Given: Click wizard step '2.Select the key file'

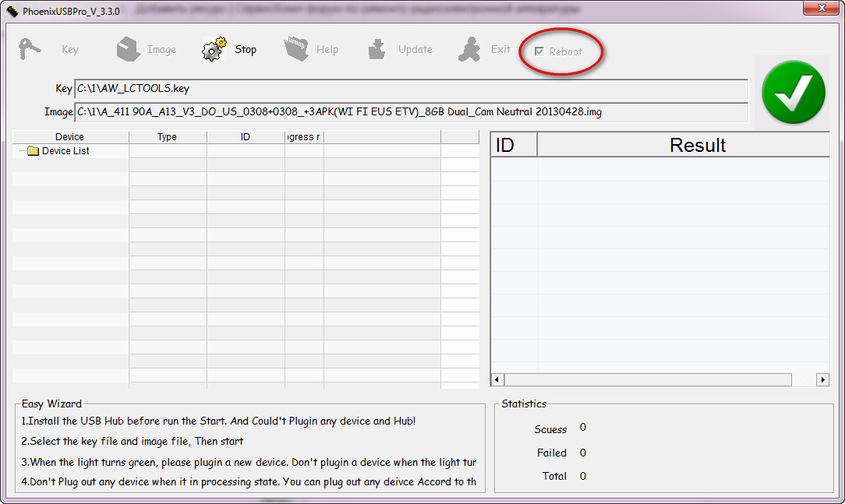Looking at the screenshot, I should [x=132, y=442].
